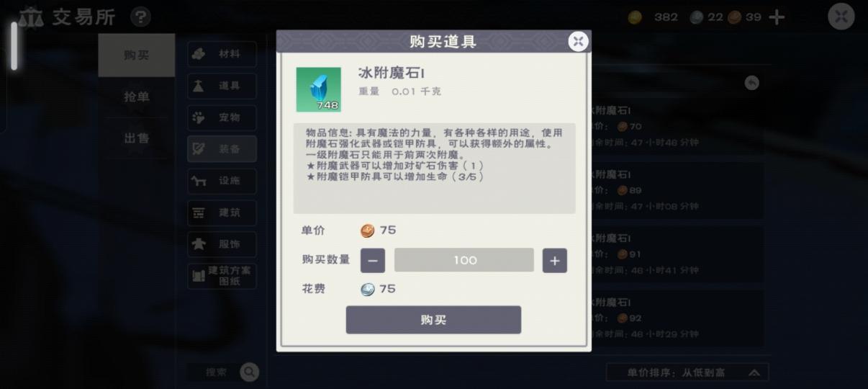Image resolution: width=868 pixels, height=389 pixels.
Task: Select the 购买 tab
Action: pos(137,55)
